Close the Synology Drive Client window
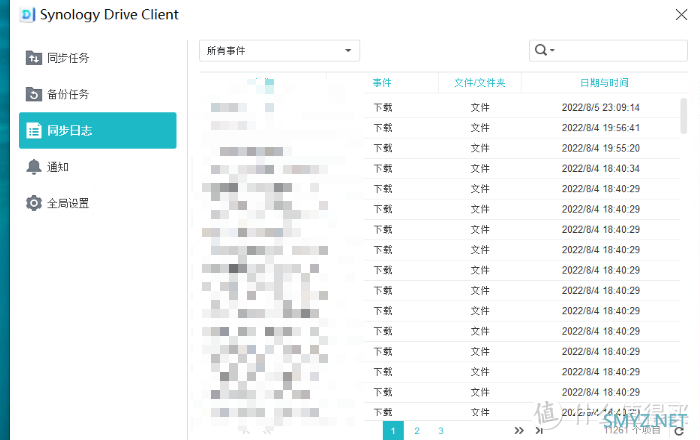 (681, 15)
